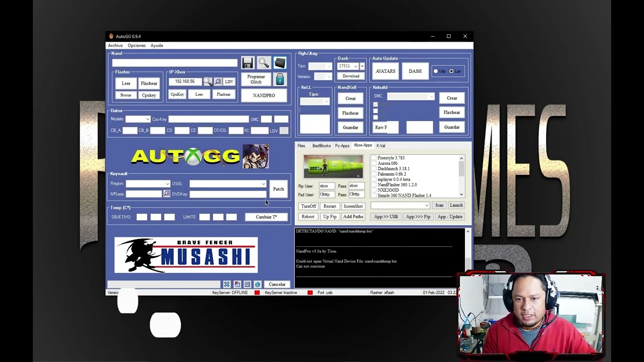644x362 pixels.
Task: Open the dropdown left of the Scan button
Action: tap(400, 205)
